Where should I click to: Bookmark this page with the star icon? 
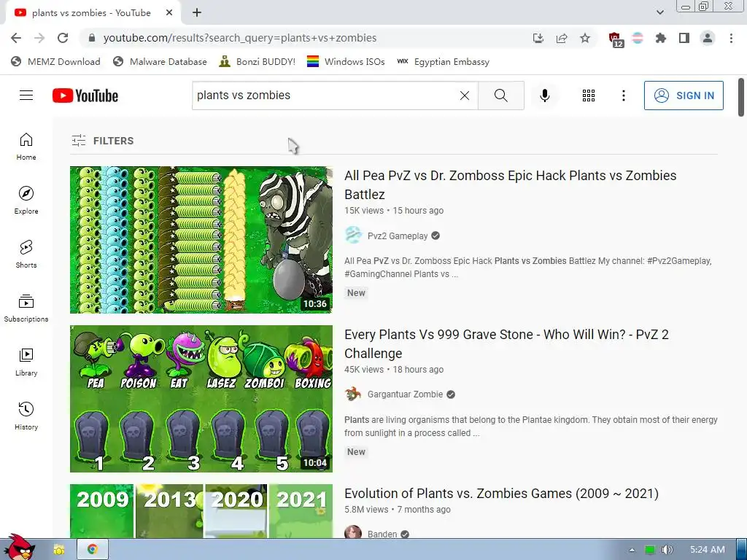[584, 38]
